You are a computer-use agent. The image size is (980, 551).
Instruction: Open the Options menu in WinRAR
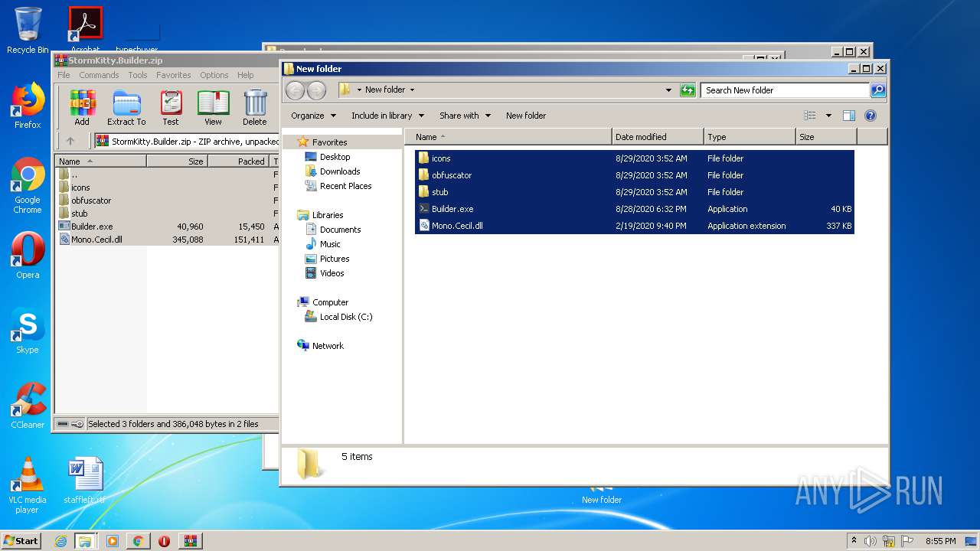214,75
